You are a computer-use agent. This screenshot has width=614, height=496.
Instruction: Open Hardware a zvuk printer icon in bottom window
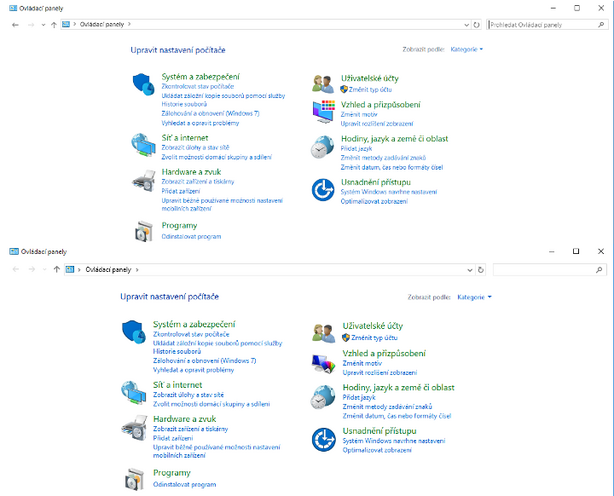point(134,427)
